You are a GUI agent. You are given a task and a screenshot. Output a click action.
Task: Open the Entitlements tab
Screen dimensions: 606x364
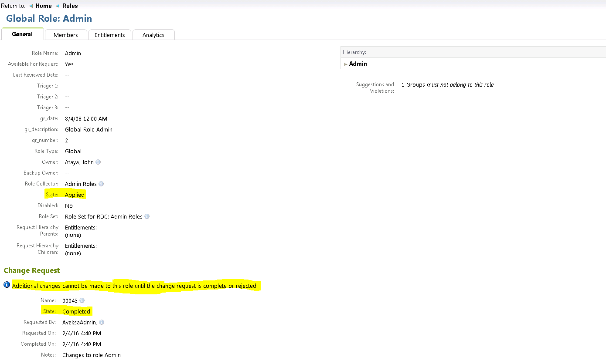pos(110,35)
